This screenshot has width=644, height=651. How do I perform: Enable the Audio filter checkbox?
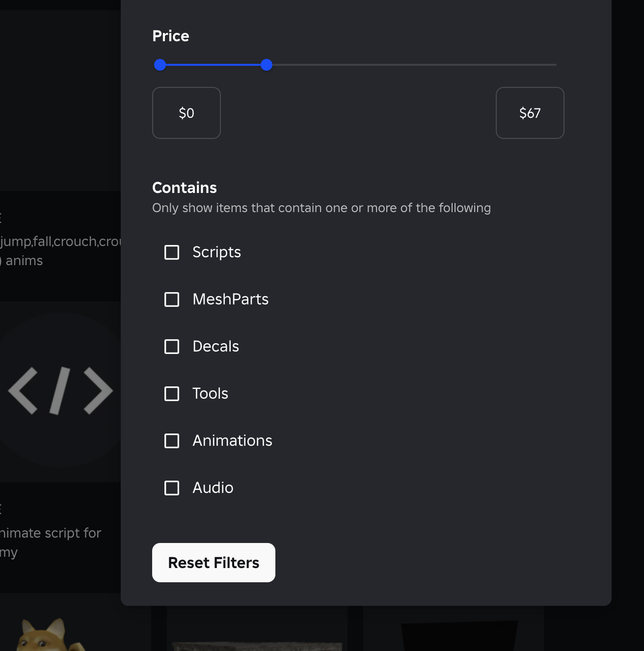[172, 488]
